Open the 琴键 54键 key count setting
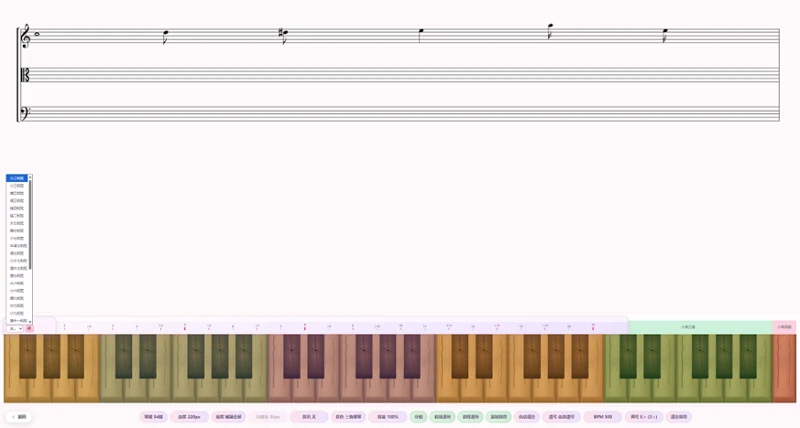Image resolution: width=800 pixels, height=428 pixels. pyautogui.click(x=153, y=417)
